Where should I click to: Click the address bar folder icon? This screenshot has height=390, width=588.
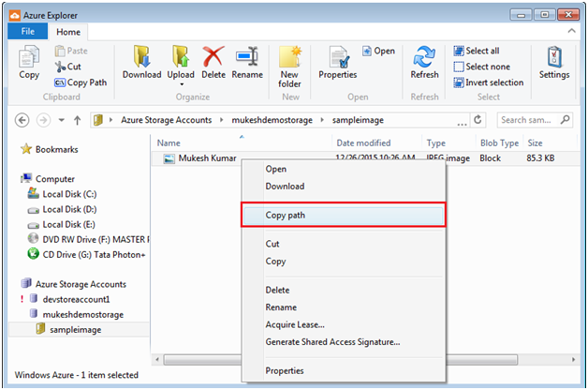(x=98, y=120)
